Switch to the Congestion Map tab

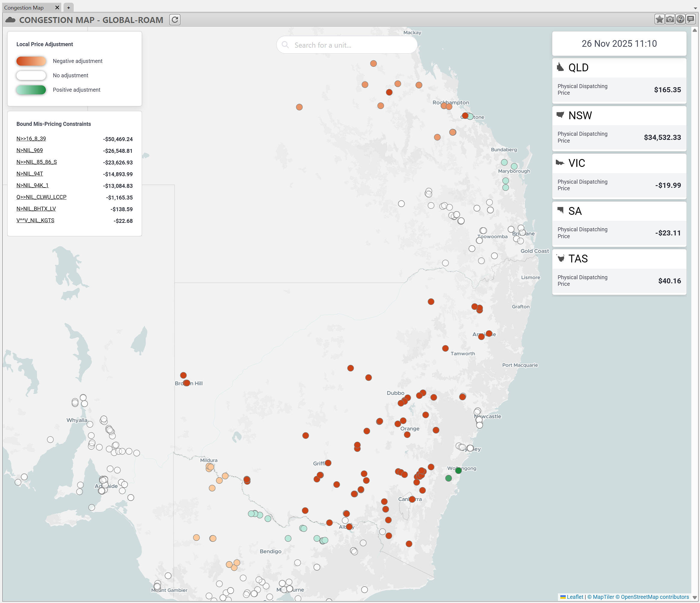coord(24,7)
